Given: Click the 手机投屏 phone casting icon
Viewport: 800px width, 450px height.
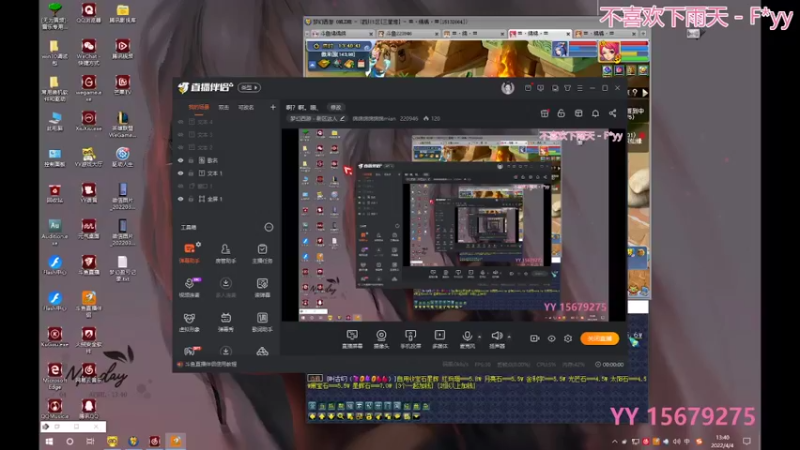Looking at the screenshot, I should (x=410, y=339).
